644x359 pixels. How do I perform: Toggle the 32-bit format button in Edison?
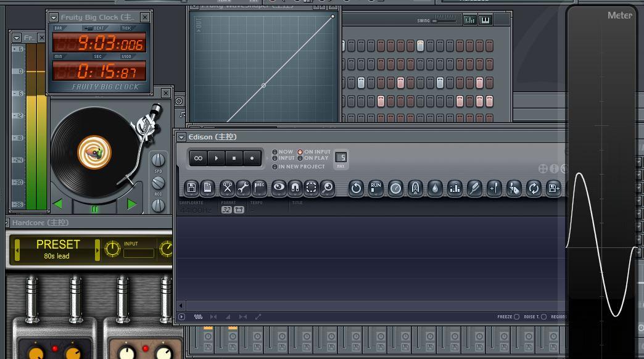click(x=226, y=210)
